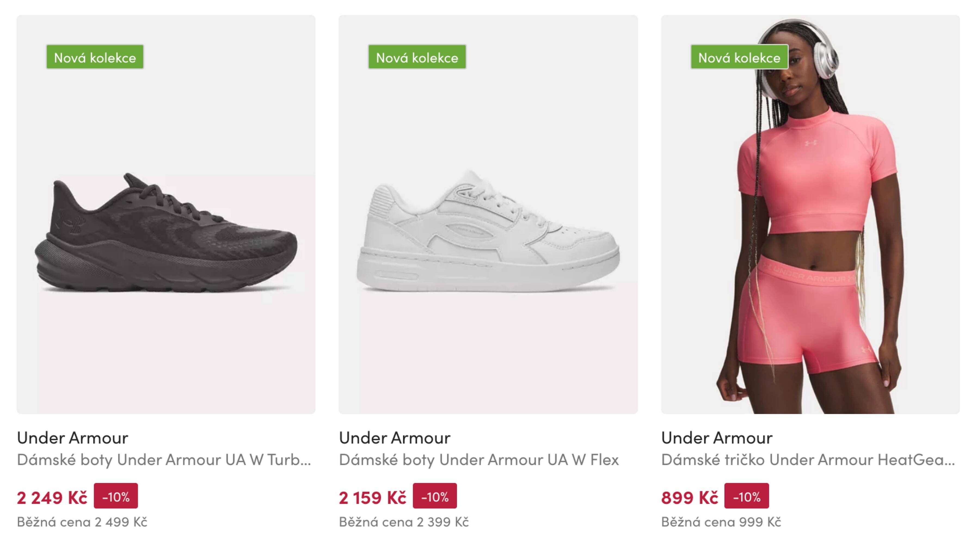Click the 2 249 Kč sale price

click(x=52, y=497)
